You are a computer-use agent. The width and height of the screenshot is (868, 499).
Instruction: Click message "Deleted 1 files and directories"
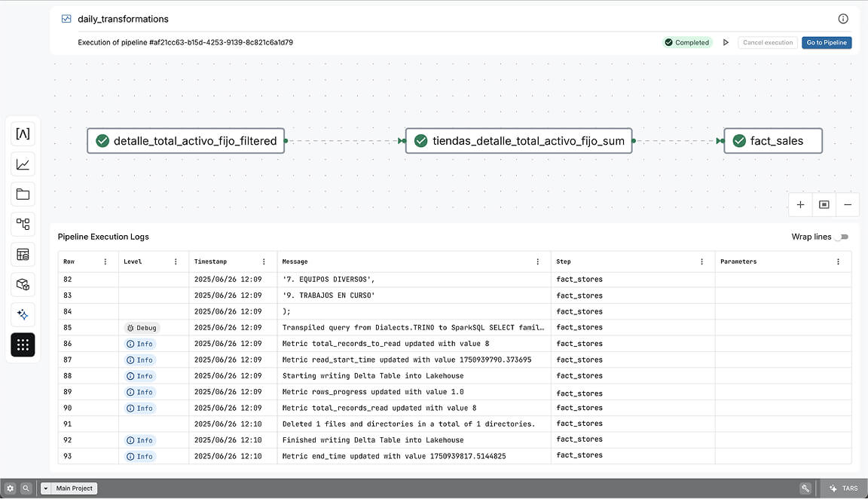(408, 424)
